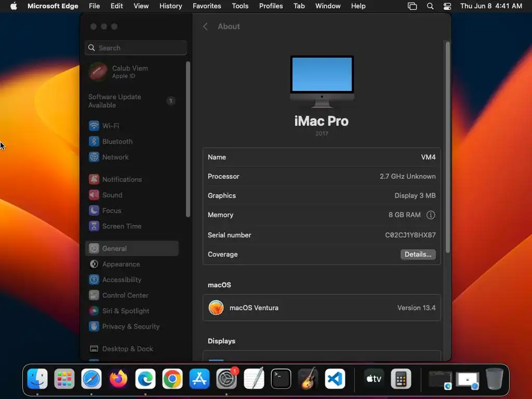
Task: Go back from the About page
Action: click(205, 26)
